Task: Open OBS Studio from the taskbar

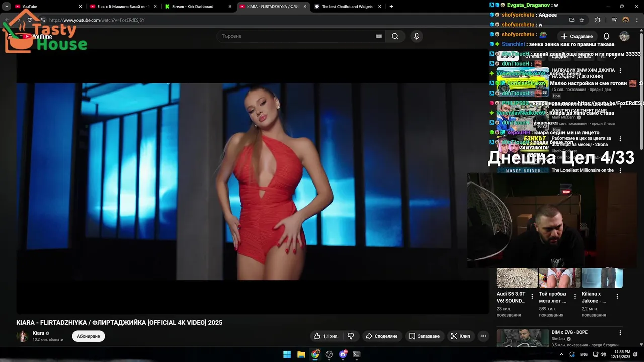Action: pyautogui.click(x=329, y=354)
